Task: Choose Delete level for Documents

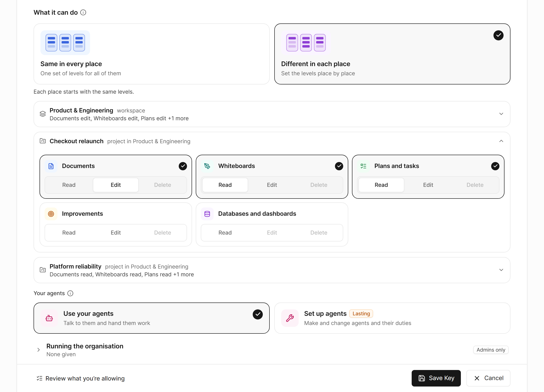Action: coord(163,185)
